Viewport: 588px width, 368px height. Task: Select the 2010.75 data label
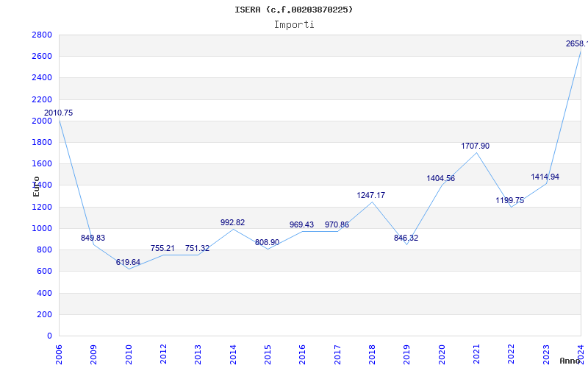coord(59,113)
